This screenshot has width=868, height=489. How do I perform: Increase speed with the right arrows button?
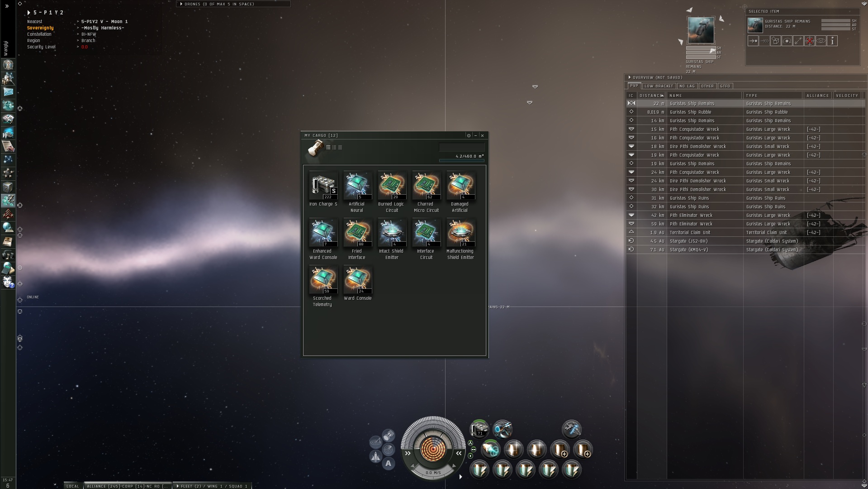pos(459,453)
